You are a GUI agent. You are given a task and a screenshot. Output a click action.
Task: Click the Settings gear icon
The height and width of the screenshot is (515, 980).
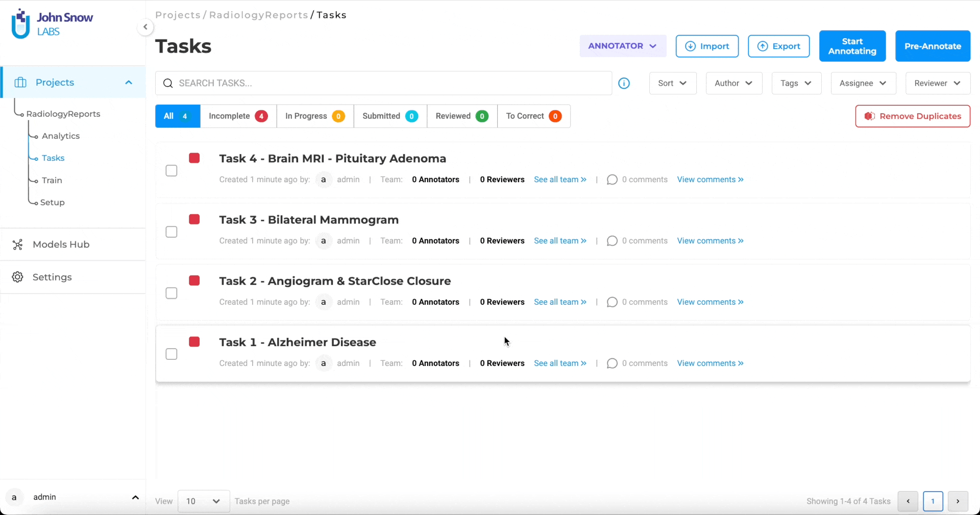[18, 277]
